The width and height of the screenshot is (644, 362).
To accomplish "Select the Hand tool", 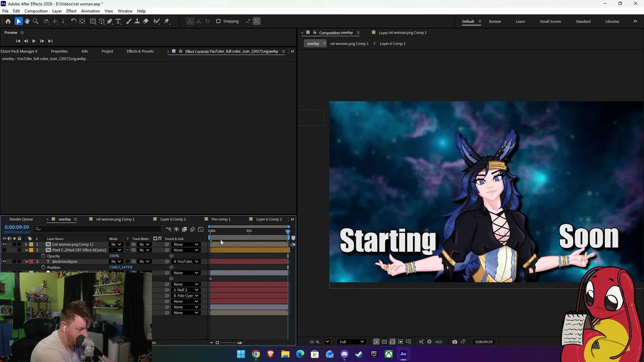I will point(27,21).
